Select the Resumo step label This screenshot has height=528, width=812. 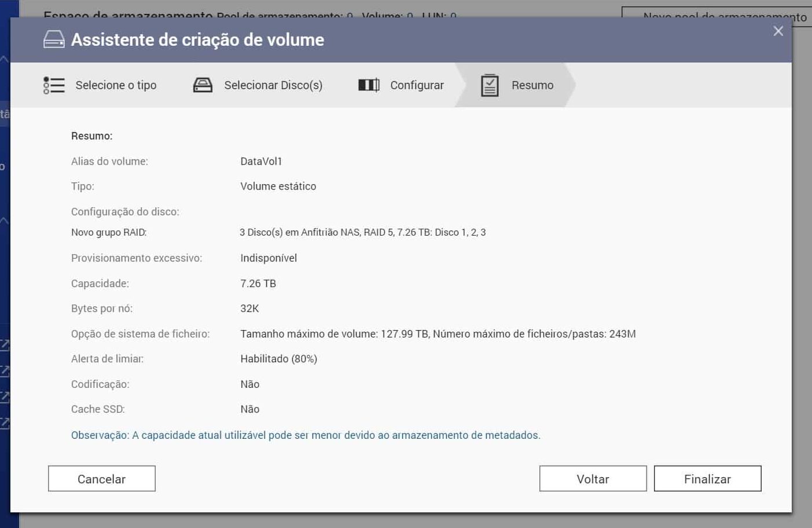pos(532,85)
